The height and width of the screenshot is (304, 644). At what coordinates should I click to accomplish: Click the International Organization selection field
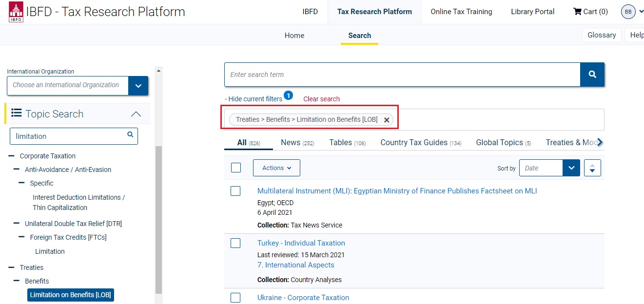pyautogui.click(x=68, y=86)
